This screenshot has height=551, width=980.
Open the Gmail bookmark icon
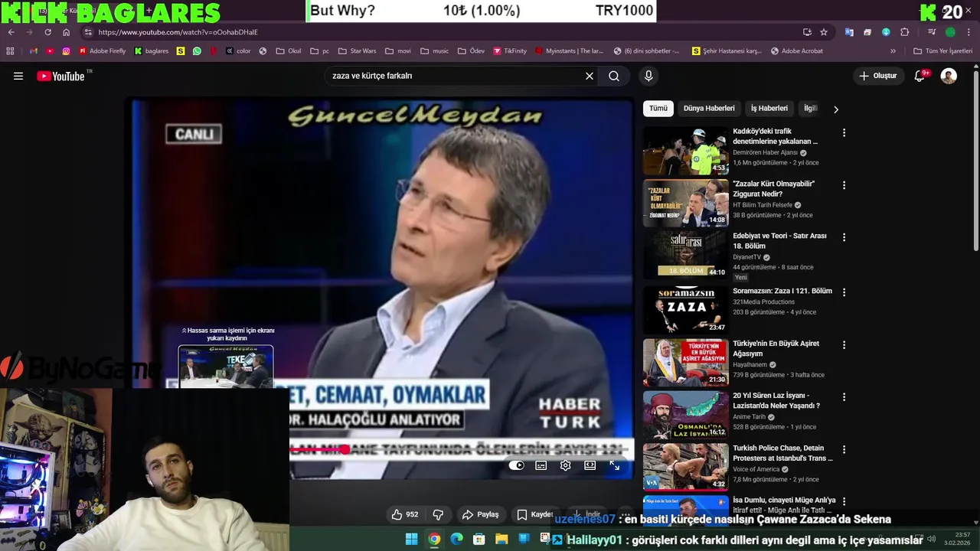(34, 51)
